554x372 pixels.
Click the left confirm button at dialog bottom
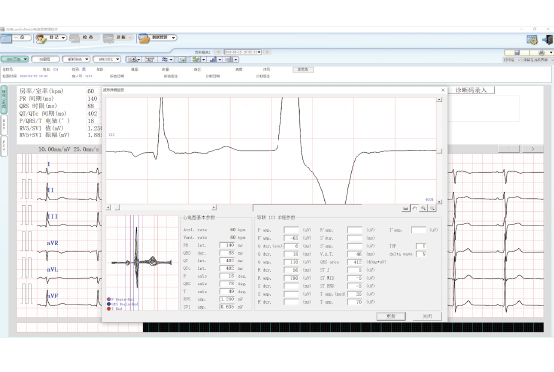click(391, 316)
